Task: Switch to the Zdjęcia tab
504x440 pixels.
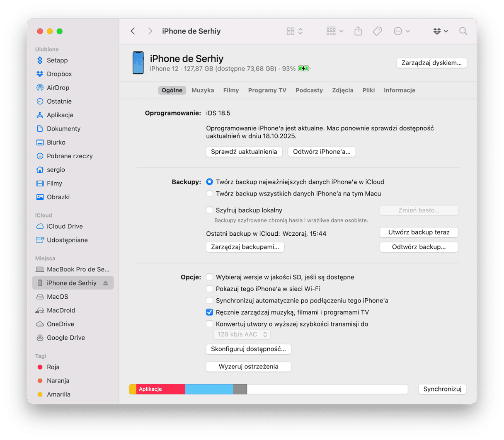Action: click(342, 90)
